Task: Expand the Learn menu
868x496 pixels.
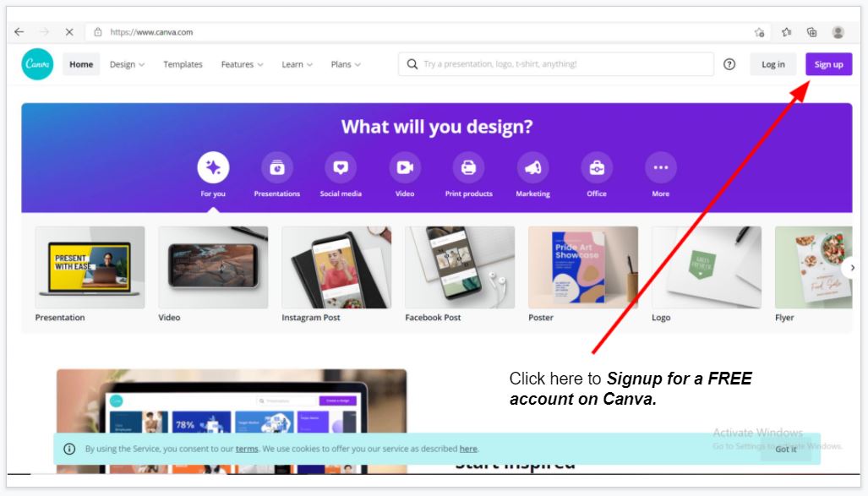Action: [298, 64]
